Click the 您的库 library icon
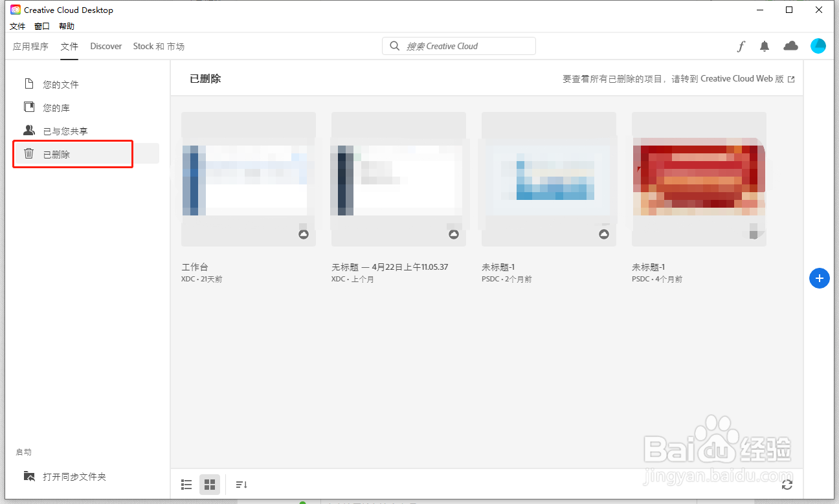This screenshot has height=504, width=839. click(28, 107)
